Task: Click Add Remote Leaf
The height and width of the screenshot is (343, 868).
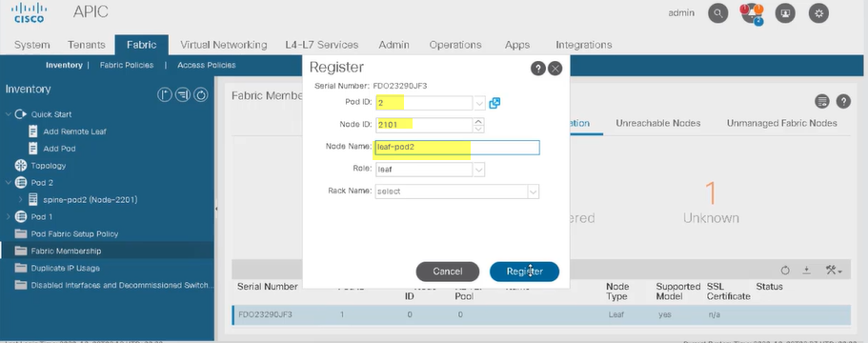Action: click(74, 131)
